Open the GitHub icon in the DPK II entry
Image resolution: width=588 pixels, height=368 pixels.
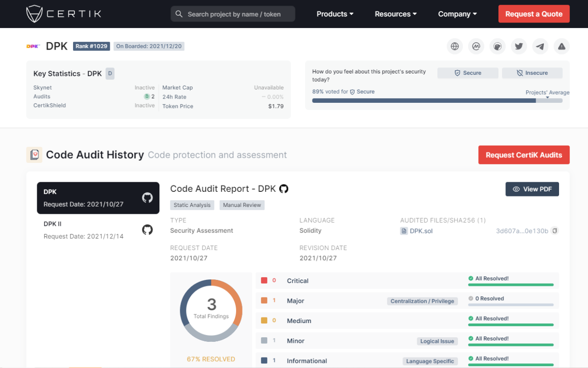pos(147,230)
